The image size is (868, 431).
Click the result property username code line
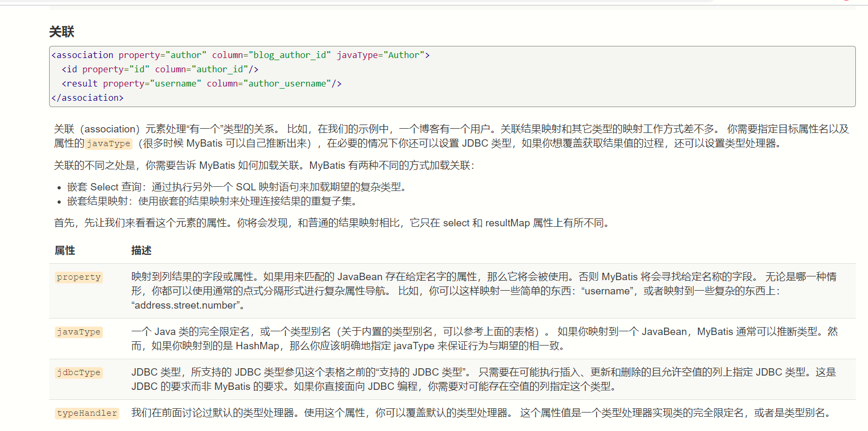click(x=202, y=83)
